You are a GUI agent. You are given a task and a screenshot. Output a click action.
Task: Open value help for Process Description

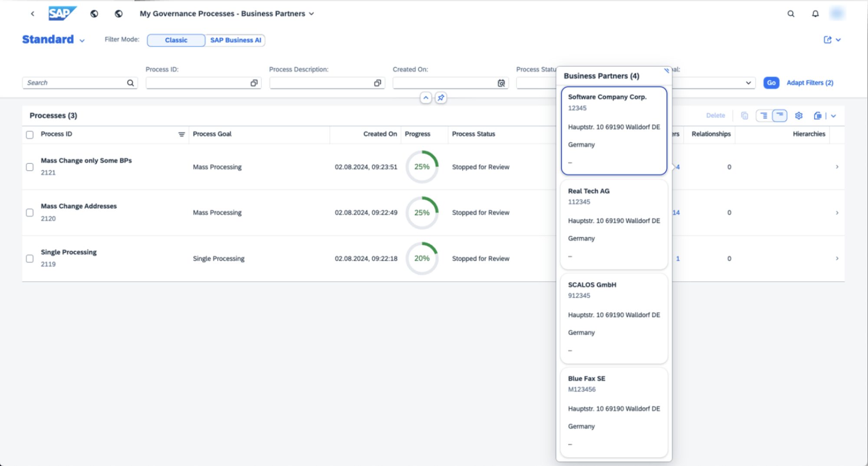pos(378,83)
